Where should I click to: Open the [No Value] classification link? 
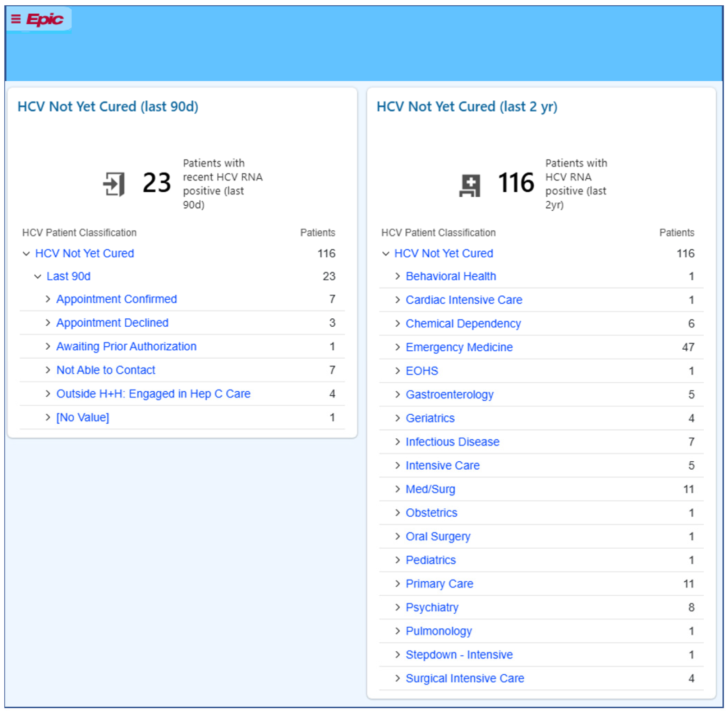coord(83,418)
